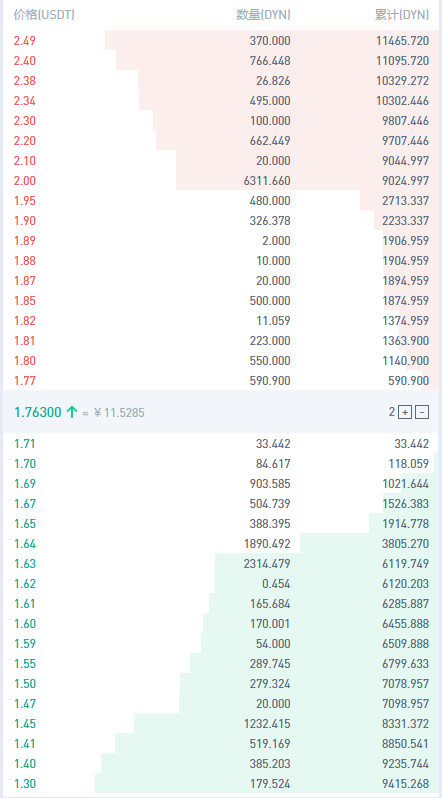Click the 累计(DYN) column header

[x=402, y=15]
